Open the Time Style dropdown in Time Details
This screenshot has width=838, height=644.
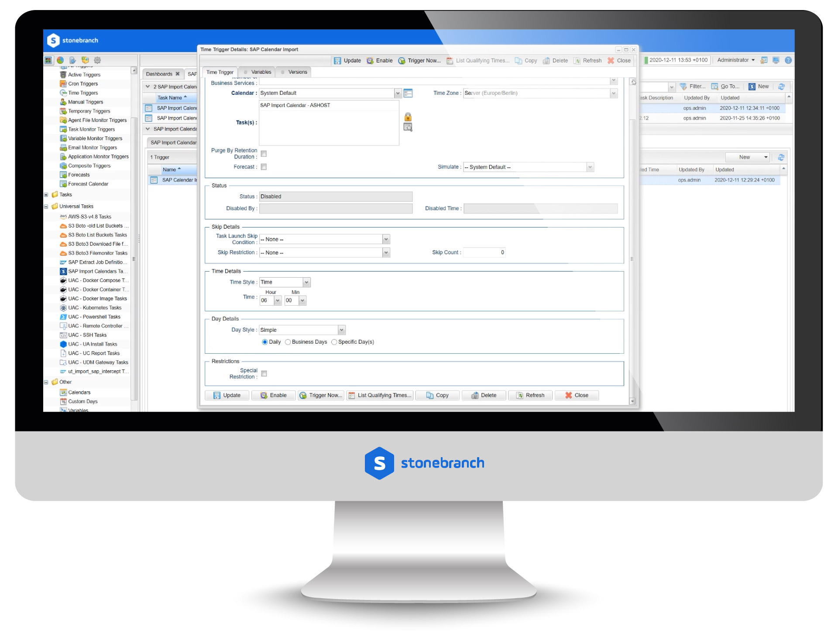(306, 282)
